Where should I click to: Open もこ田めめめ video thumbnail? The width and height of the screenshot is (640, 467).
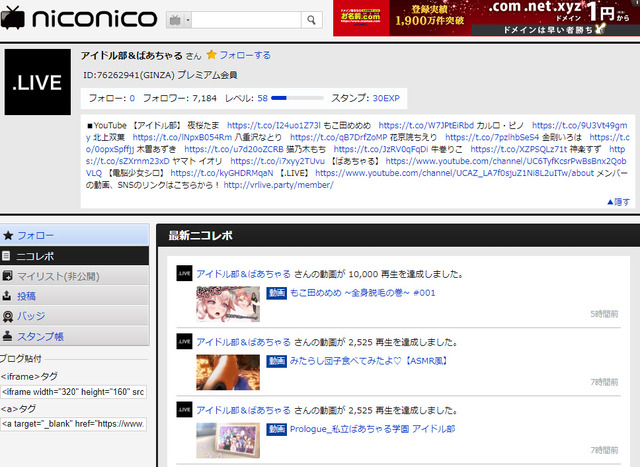pos(228,304)
